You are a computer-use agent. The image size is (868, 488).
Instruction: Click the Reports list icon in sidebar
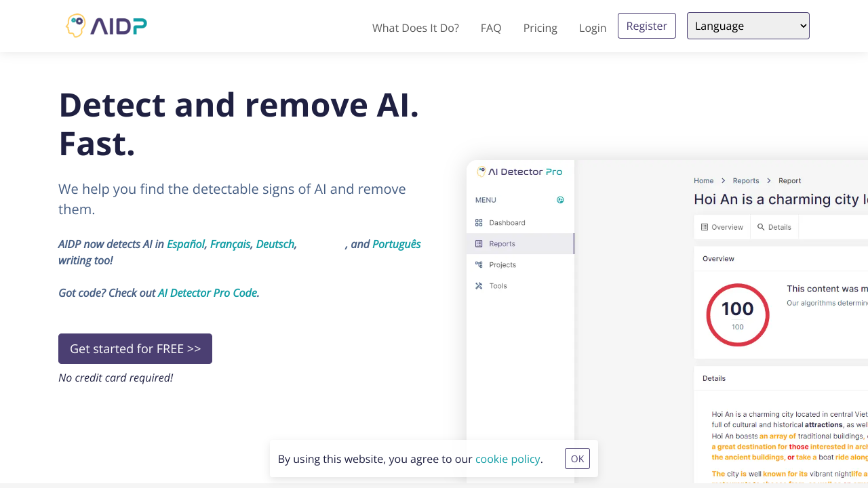pyautogui.click(x=479, y=243)
